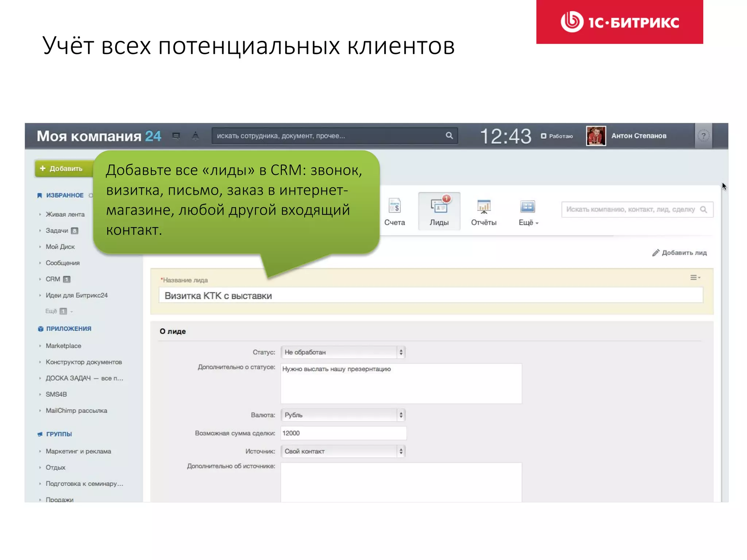Open the lead form settings menu icon
Screen dimensions: 747x560
pyautogui.click(x=695, y=278)
